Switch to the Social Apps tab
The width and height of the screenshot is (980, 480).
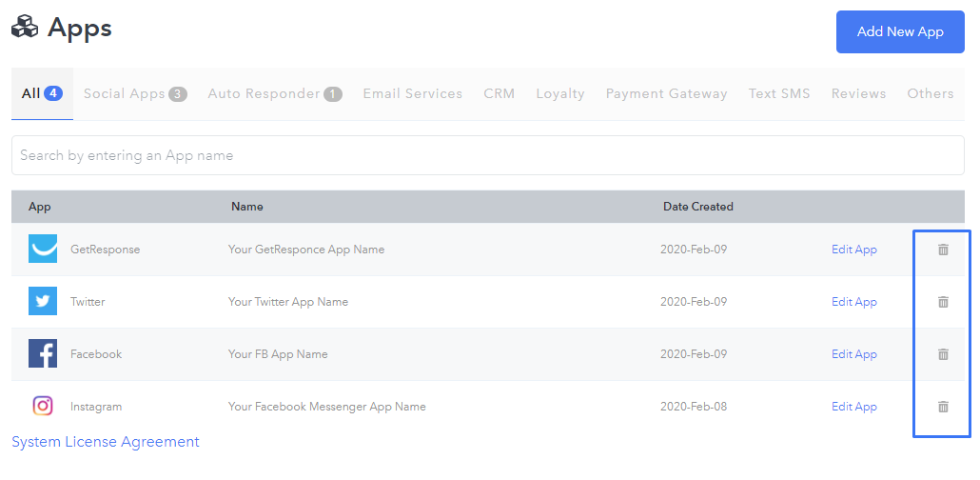click(x=135, y=94)
